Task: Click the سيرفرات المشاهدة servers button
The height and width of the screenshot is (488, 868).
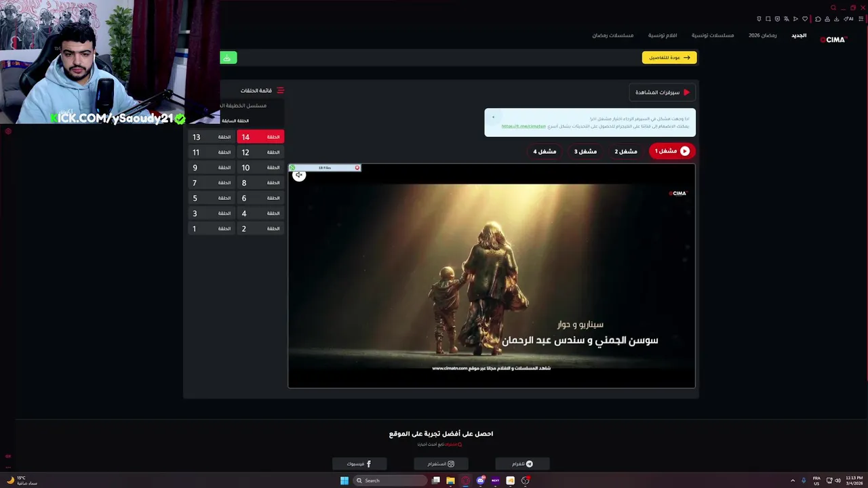Action: (663, 92)
